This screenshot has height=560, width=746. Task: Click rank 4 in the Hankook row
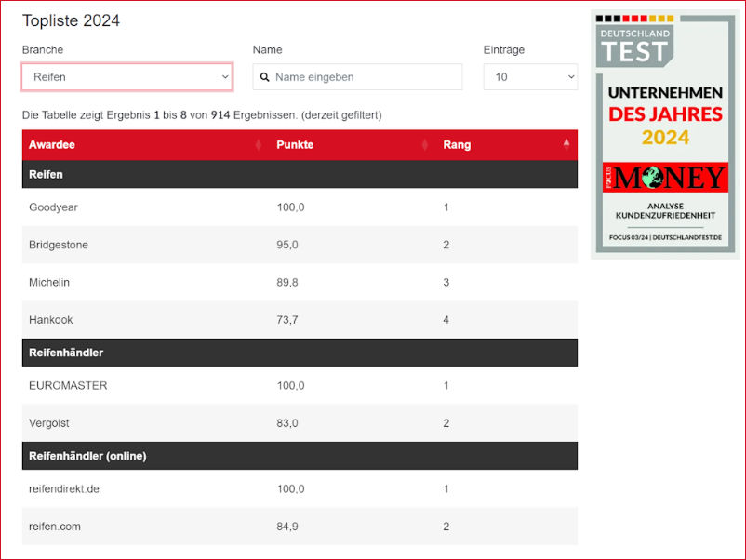[446, 320]
